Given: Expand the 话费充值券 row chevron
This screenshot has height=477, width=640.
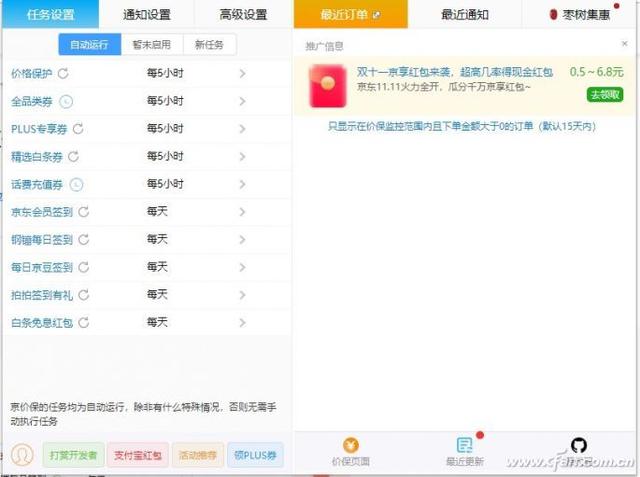Looking at the screenshot, I should [x=242, y=184].
